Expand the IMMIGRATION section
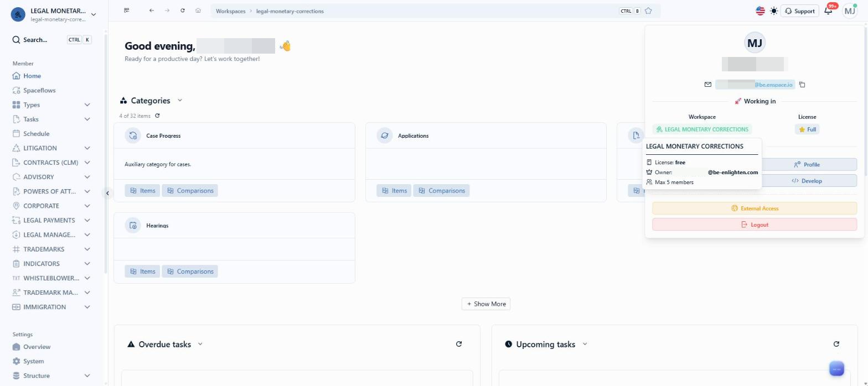 87,307
